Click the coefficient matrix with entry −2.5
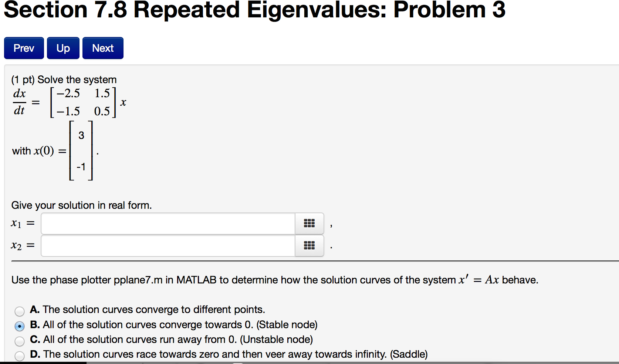 83,102
